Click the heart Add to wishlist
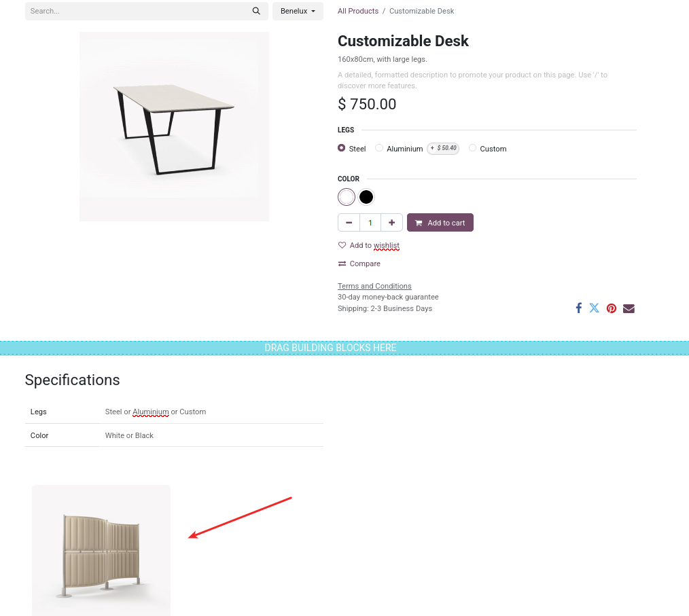The image size is (689, 616). [342, 245]
